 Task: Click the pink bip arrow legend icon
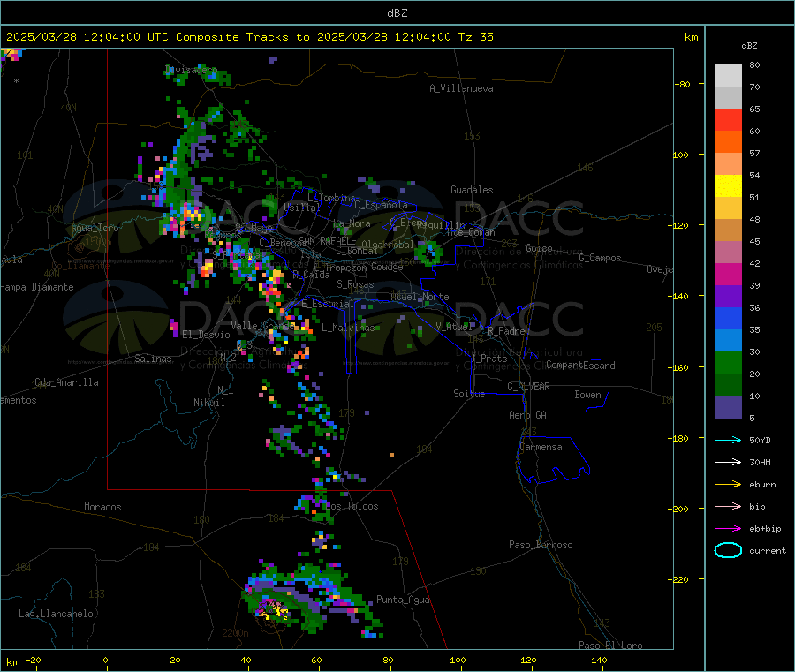click(x=728, y=506)
